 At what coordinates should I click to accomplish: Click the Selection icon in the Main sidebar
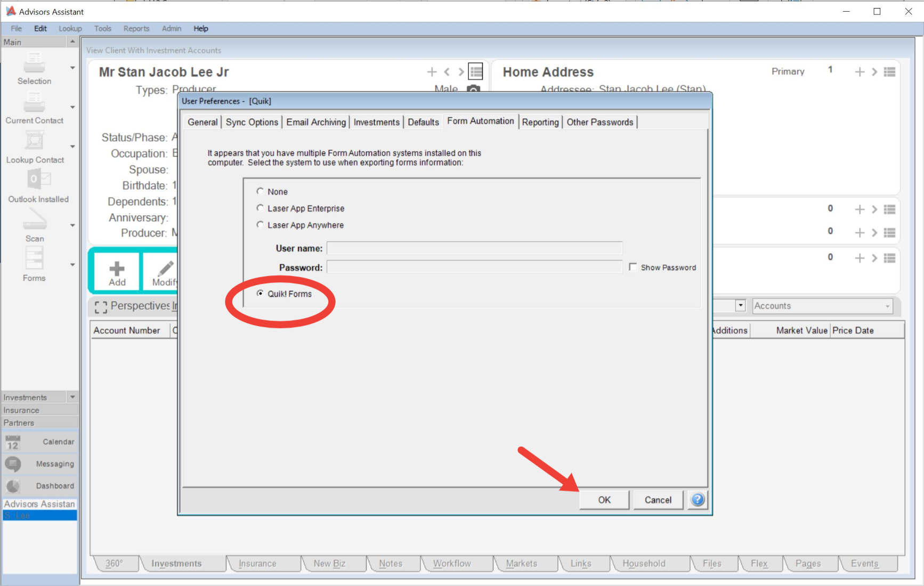[34, 63]
